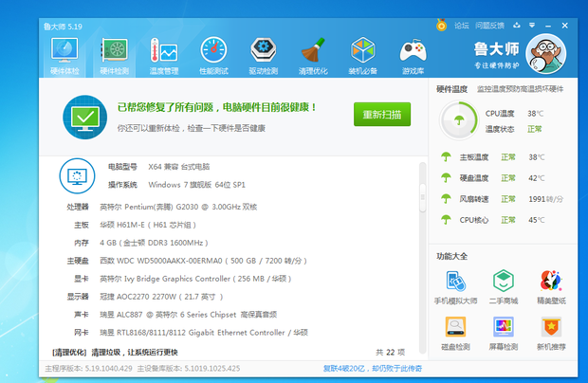
Task: Open the 清理优化 cleanup optimization tab
Action: pyautogui.click(x=313, y=56)
